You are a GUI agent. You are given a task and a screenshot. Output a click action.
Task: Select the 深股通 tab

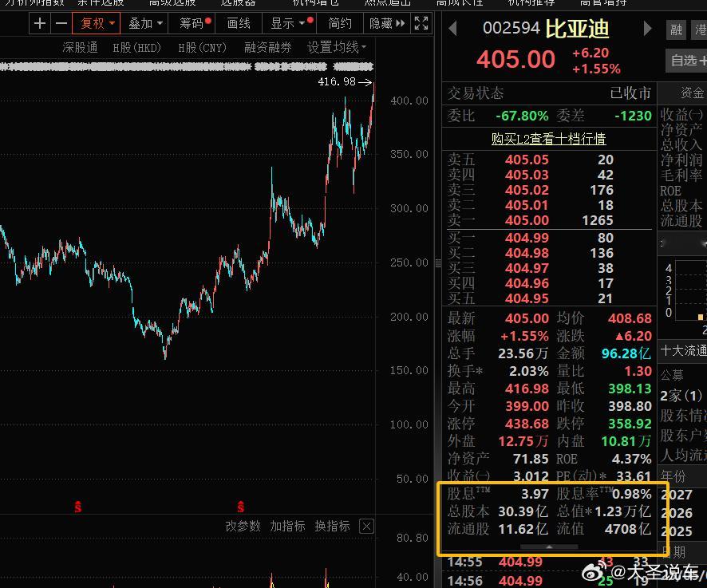pos(80,47)
